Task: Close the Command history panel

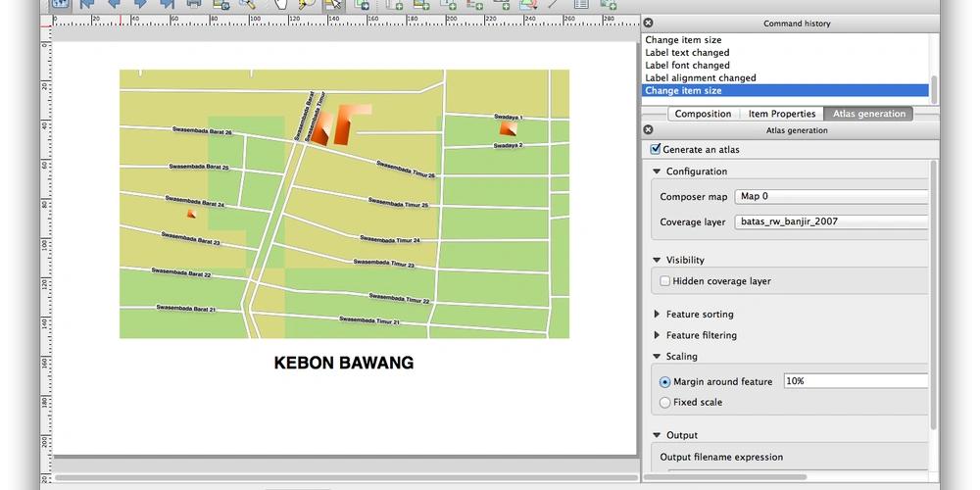Action: (x=648, y=24)
